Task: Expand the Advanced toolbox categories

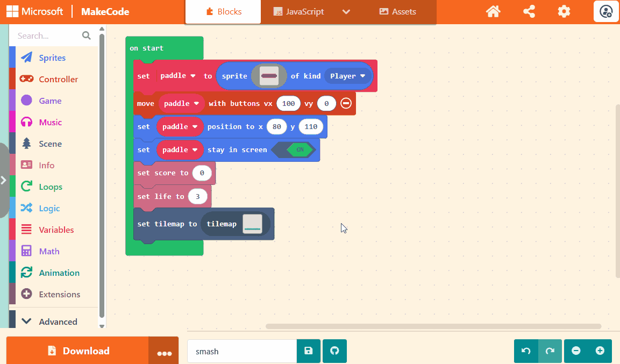Action: tap(51, 322)
